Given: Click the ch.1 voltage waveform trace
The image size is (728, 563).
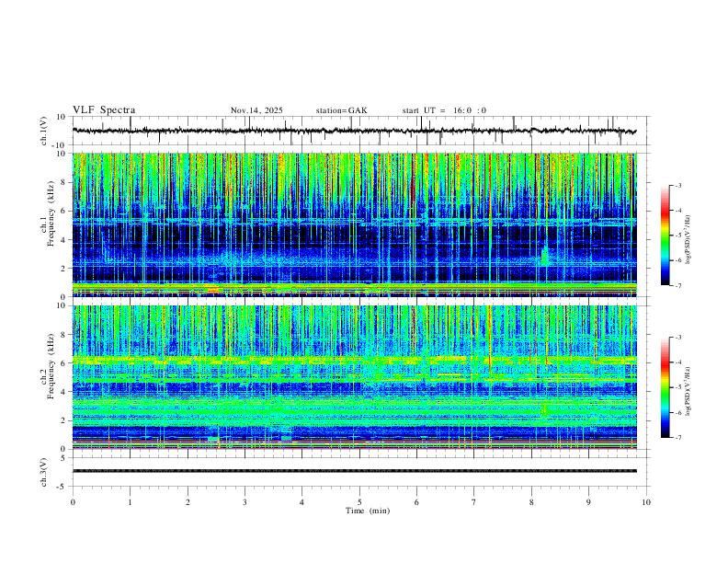Looking at the screenshot, I should pos(354,131).
